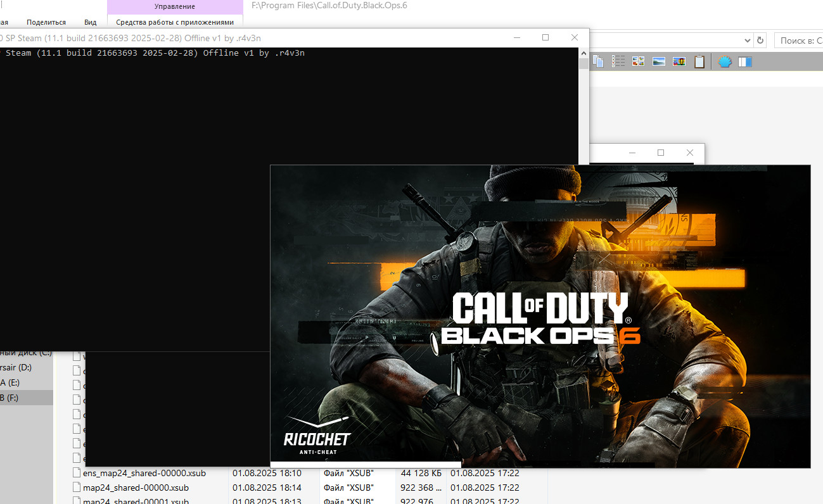The height and width of the screenshot is (504, 823).
Task: Click date '01.08.2025 18:10' cell
Action: (x=267, y=473)
